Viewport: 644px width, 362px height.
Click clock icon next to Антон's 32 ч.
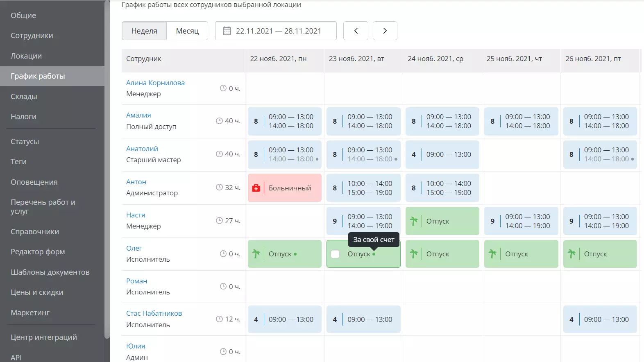click(x=219, y=187)
